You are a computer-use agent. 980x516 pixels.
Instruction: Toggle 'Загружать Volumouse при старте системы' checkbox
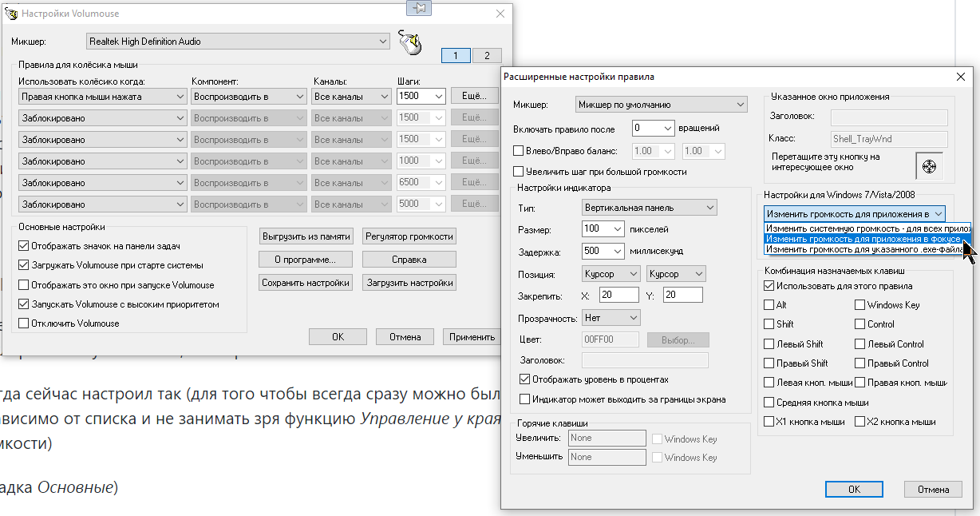pyautogui.click(x=24, y=264)
